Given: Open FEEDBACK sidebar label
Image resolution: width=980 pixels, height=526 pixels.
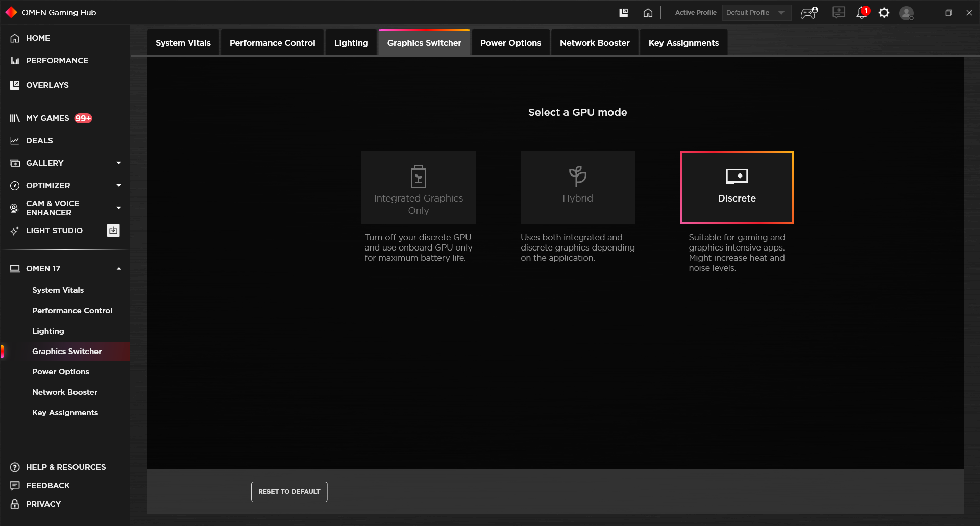Looking at the screenshot, I should 48,485.
